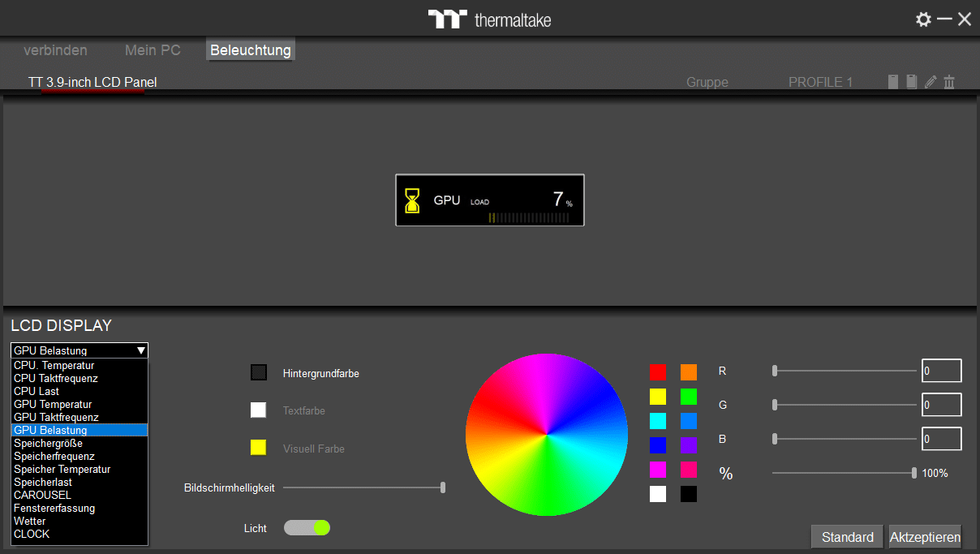980x554 pixels.
Task: Toggle the Licht switch off
Action: click(307, 528)
